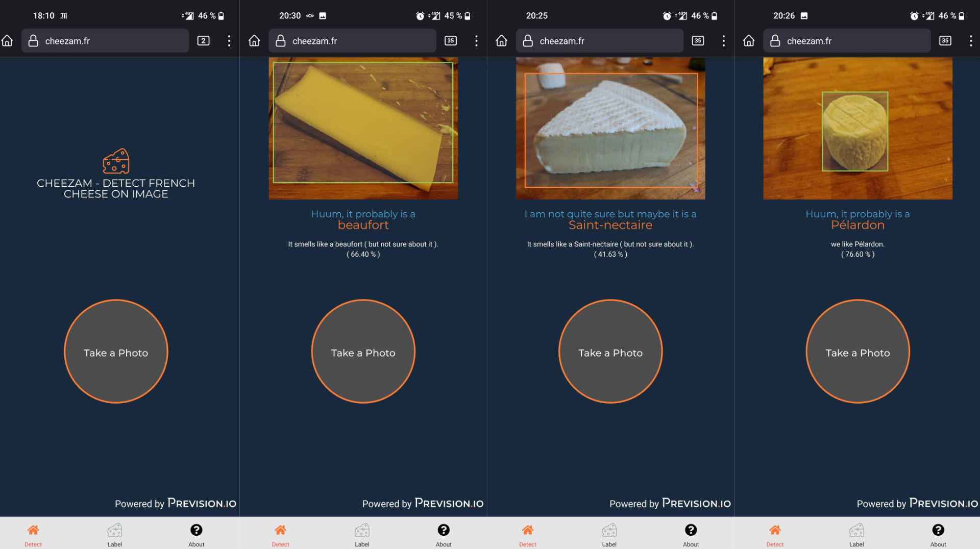The width and height of the screenshot is (980, 549).
Task: Click the Prevision.io credit in the beaufort screen
Action: point(423,504)
